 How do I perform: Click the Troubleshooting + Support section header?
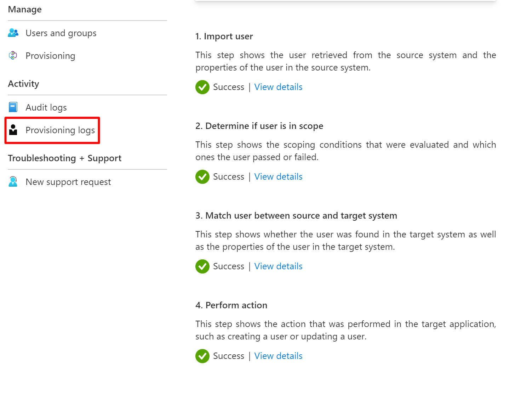(x=65, y=158)
